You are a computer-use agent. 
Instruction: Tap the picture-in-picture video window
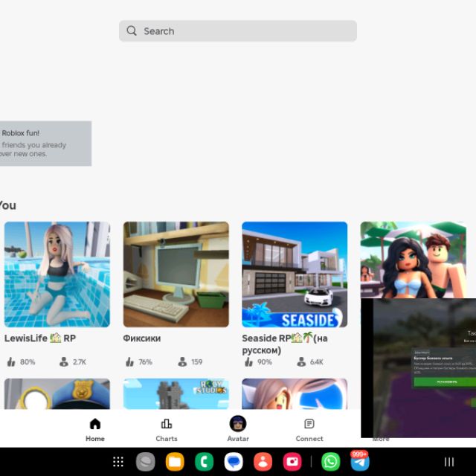(x=418, y=368)
